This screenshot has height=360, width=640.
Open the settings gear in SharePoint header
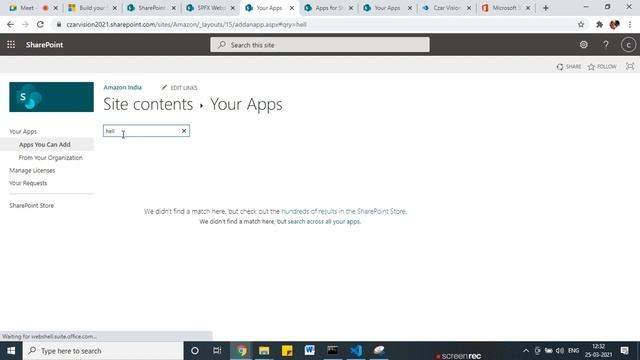(584, 44)
